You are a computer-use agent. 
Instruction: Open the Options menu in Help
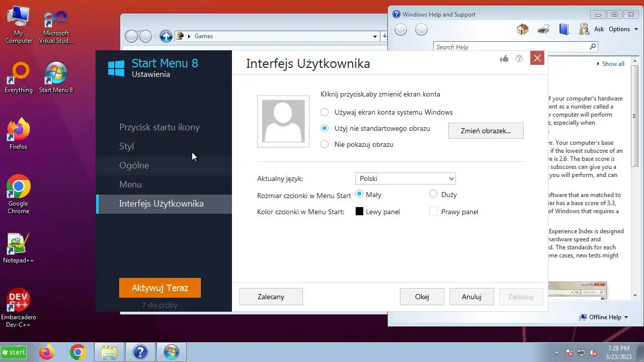623,29
